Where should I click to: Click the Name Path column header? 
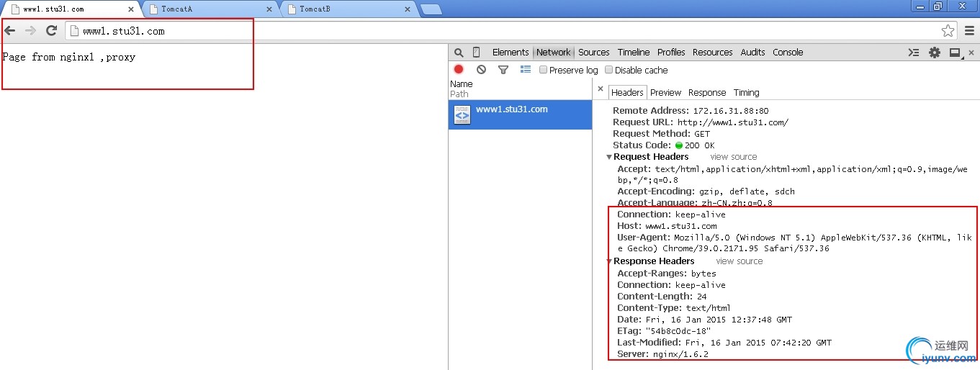520,89
